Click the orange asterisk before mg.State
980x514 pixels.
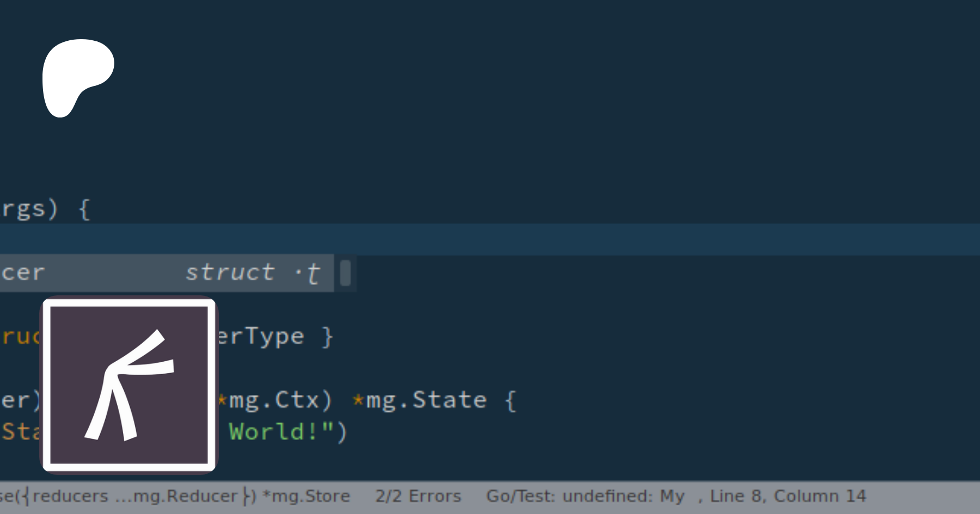pyautogui.click(x=358, y=400)
